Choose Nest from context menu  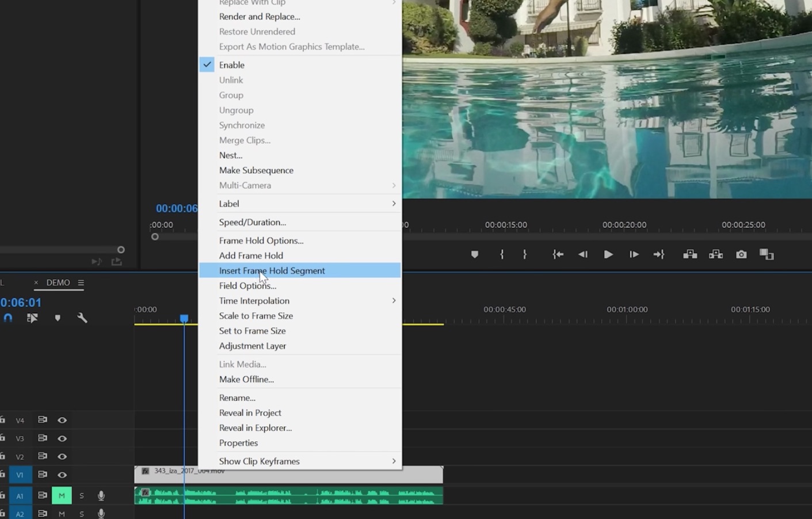300,155
